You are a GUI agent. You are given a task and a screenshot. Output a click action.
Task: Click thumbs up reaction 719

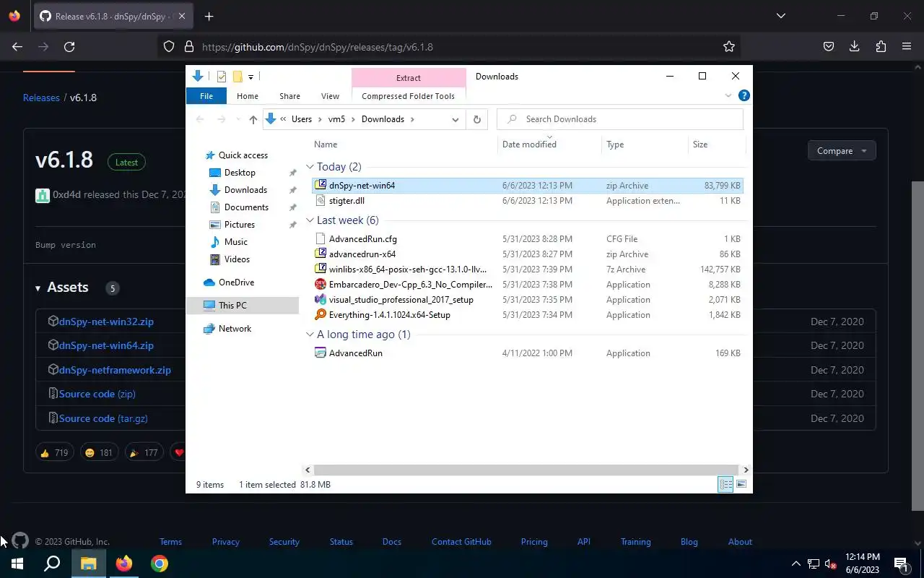coord(54,453)
